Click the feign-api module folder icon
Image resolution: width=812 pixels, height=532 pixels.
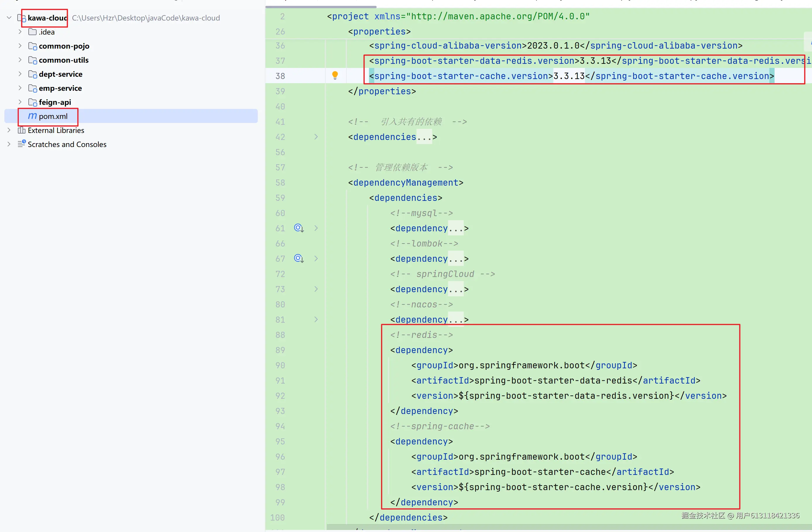(x=32, y=102)
